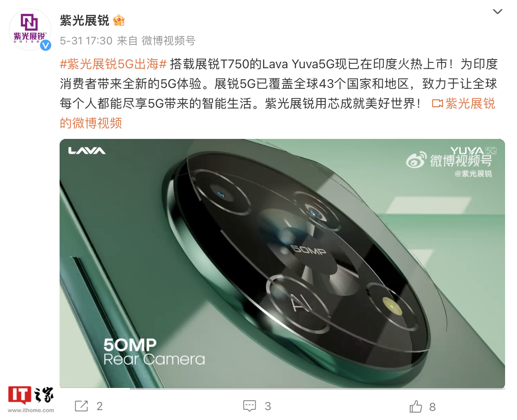Viewport: 517px width, 420px height.
Task: Click the 紫光展锐 profile avatar
Action: point(30,30)
